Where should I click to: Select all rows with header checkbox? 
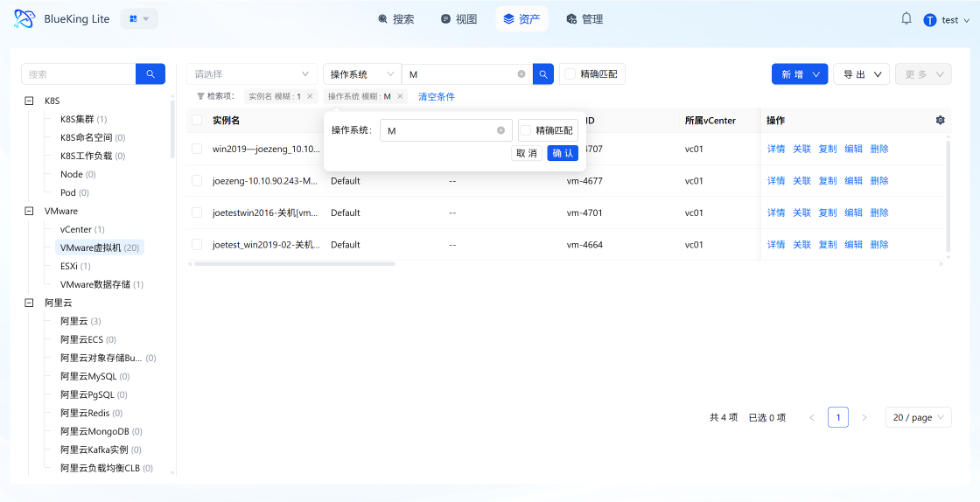point(197,120)
